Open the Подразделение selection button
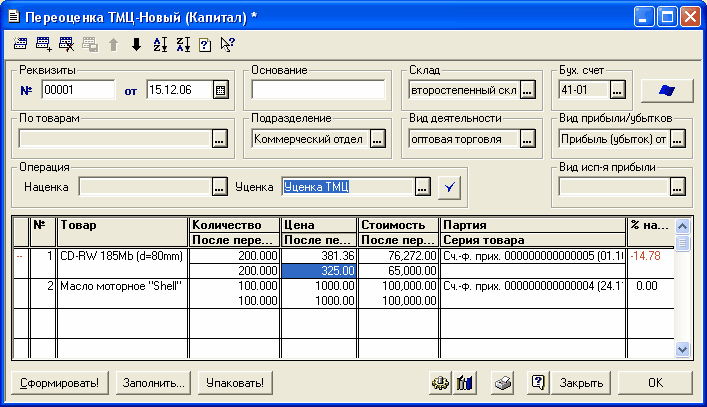Screen dimensions: 707x407 click(x=377, y=140)
